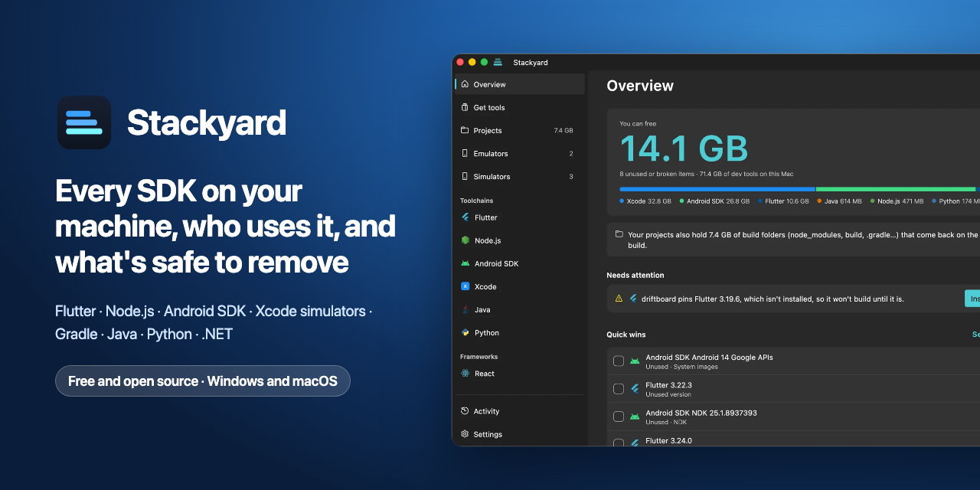The width and height of the screenshot is (980, 490).
Task: Open Projects using its folder icon in sidebar
Action: (465, 130)
